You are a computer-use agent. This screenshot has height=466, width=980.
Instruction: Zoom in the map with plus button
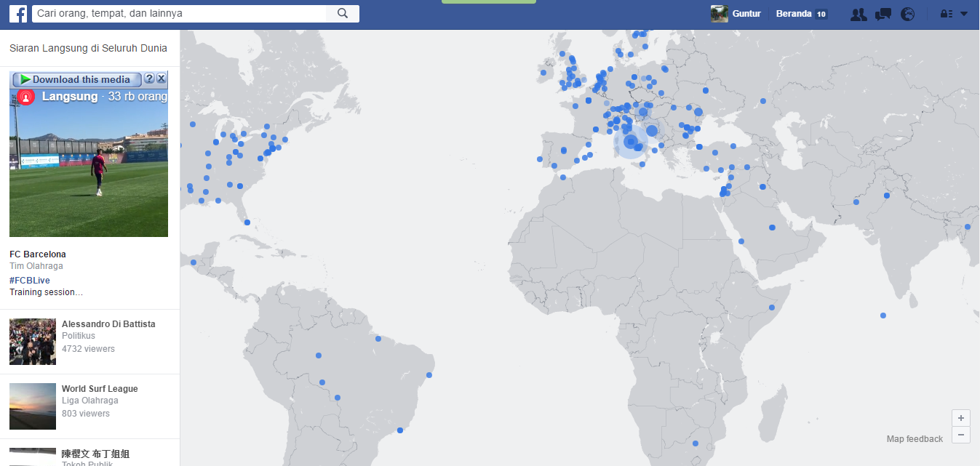coord(961,418)
